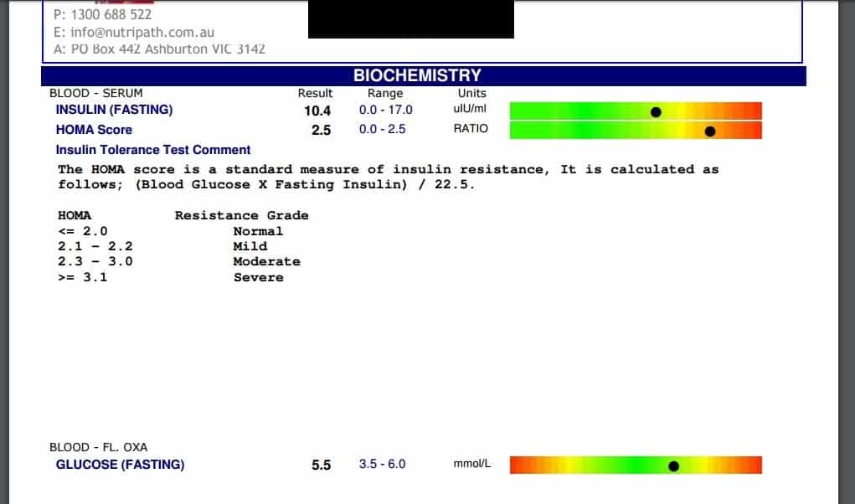Viewport: 855px width, 504px height.
Task: Click the insulin range 0.0 - 17.0
Action: 385,110
